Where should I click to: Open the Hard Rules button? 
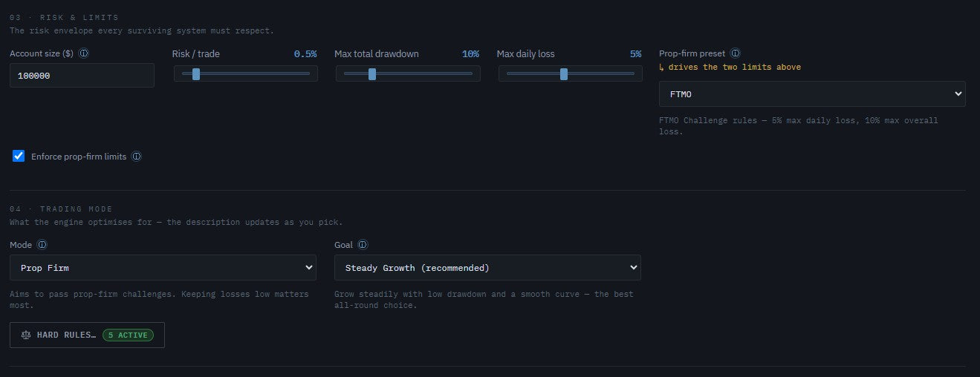tap(87, 335)
